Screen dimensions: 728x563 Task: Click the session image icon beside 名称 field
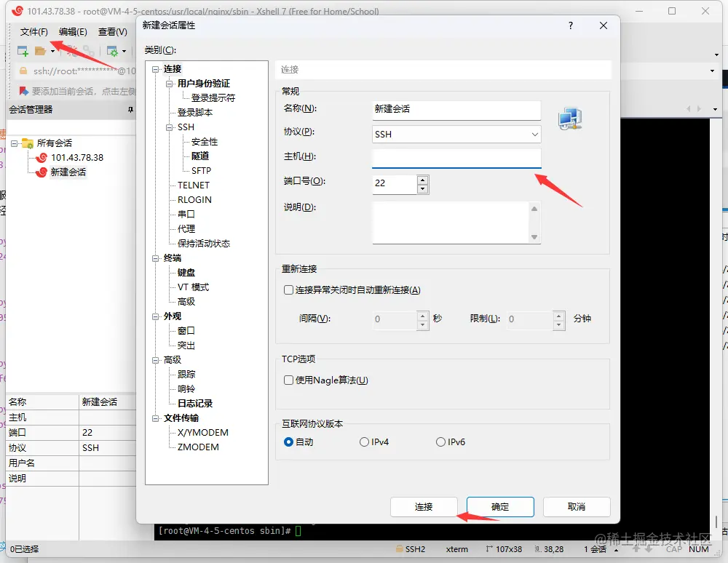[x=570, y=119]
